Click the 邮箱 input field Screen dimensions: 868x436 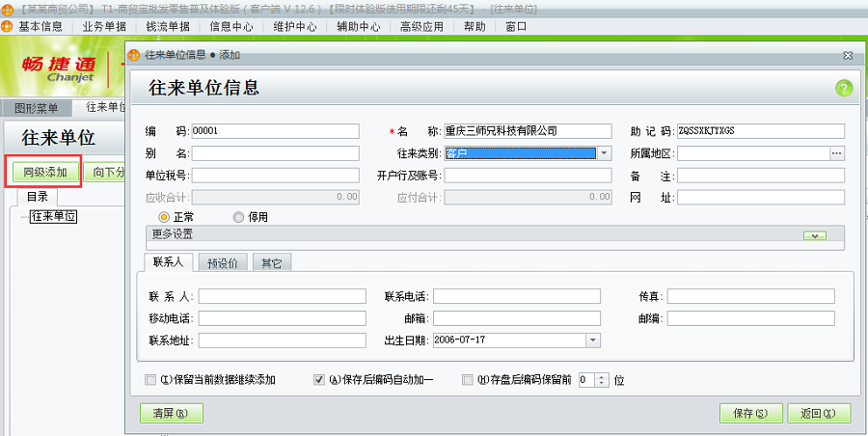coord(517,318)
